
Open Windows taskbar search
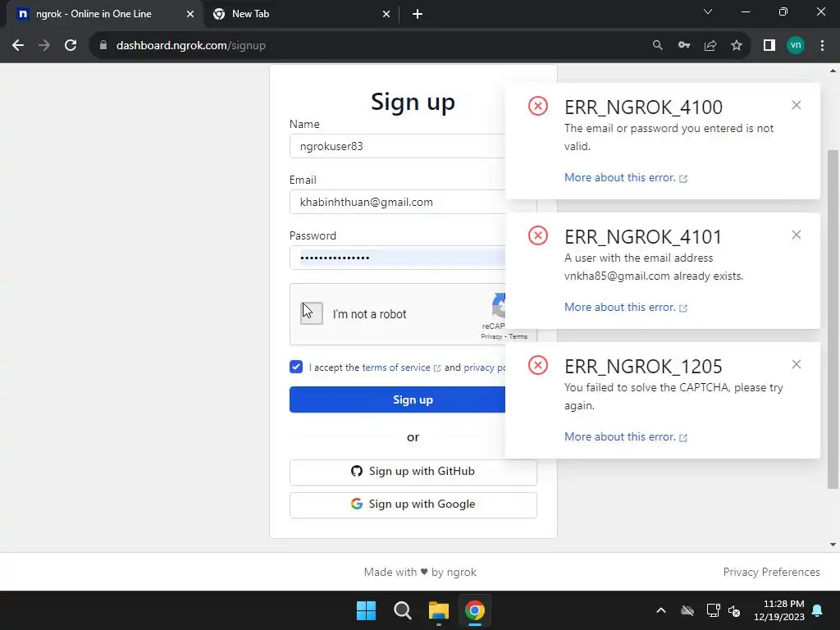point(402,610)
